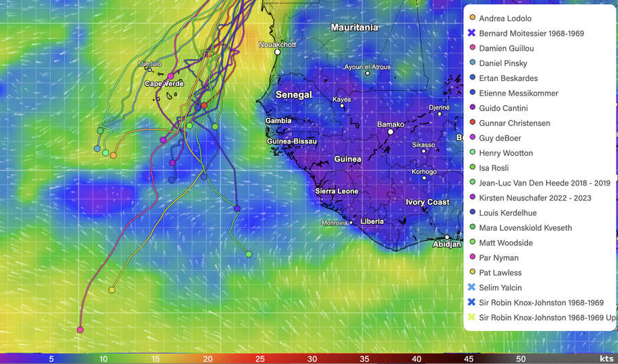Click the 40 mark on the wind speed scale
The height and width of the screenshot is (364, 618).
point(417,359)
